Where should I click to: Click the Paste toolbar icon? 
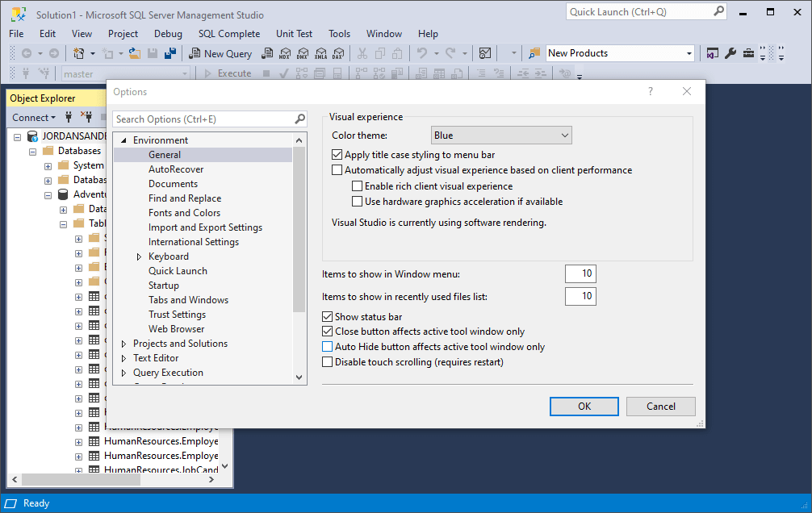[397, 53]
